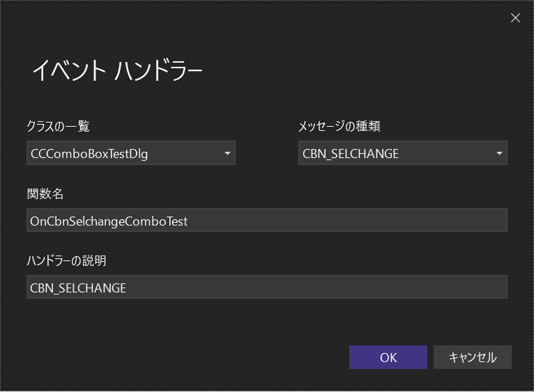Viewport: 534px width, 392px height.
Task: Expand the メッセージの種類 dropdown arrow
Action: click(x=499, y=154)
